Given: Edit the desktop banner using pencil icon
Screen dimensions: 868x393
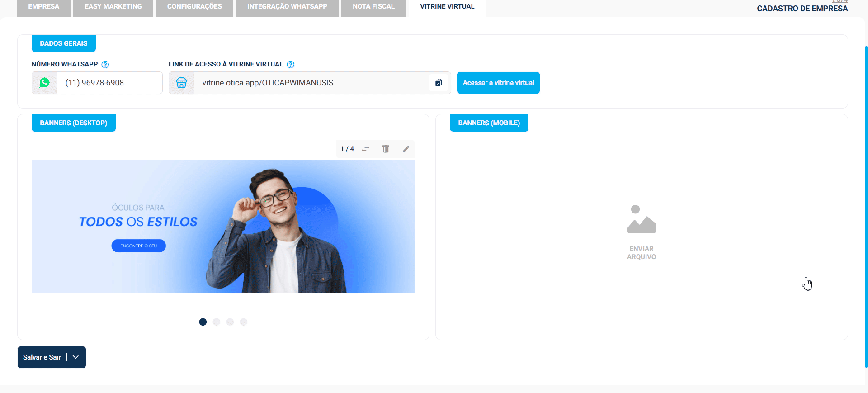Looking at the screenshot, I should tap(406, 149).
